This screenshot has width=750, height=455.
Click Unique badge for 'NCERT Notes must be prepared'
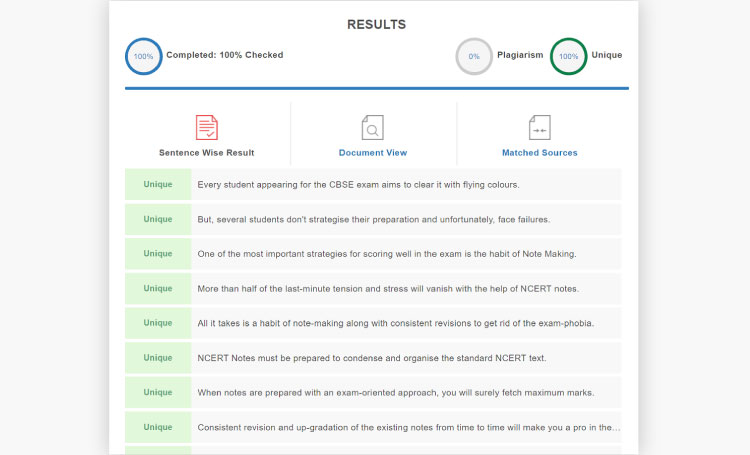click(158, 358)
